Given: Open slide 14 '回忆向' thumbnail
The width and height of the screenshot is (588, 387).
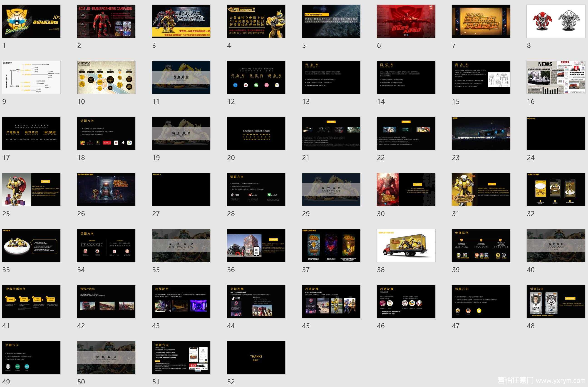Looking at the screenshot, I should coord(406,77).
